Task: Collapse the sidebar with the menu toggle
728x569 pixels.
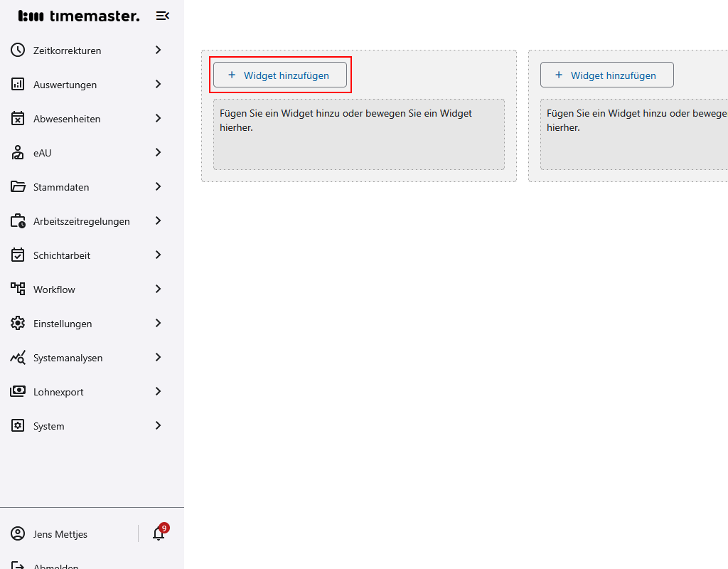Action: click(163, 16)
